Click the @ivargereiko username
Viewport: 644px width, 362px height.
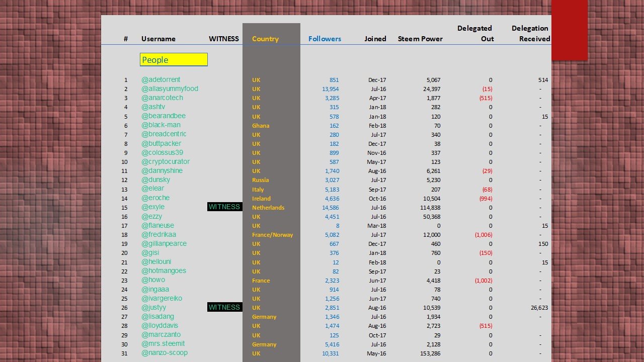(162, 298)
